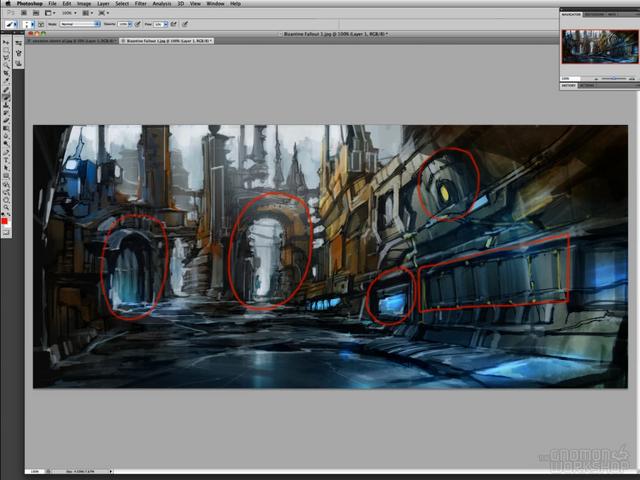Click the Navigator zoom in button

[632, 78]
